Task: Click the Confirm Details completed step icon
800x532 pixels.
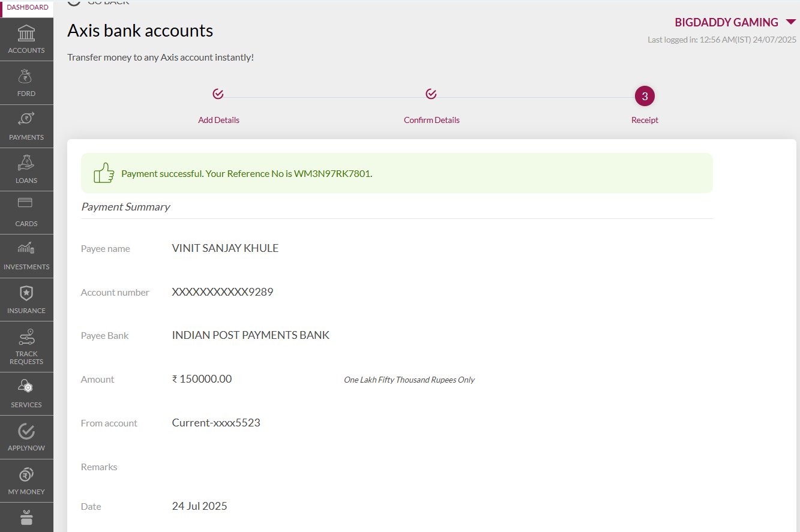Action: click(x=431, y=94)
